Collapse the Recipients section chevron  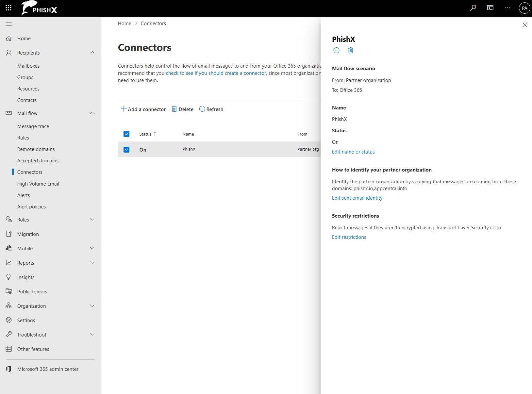[92, 53]
